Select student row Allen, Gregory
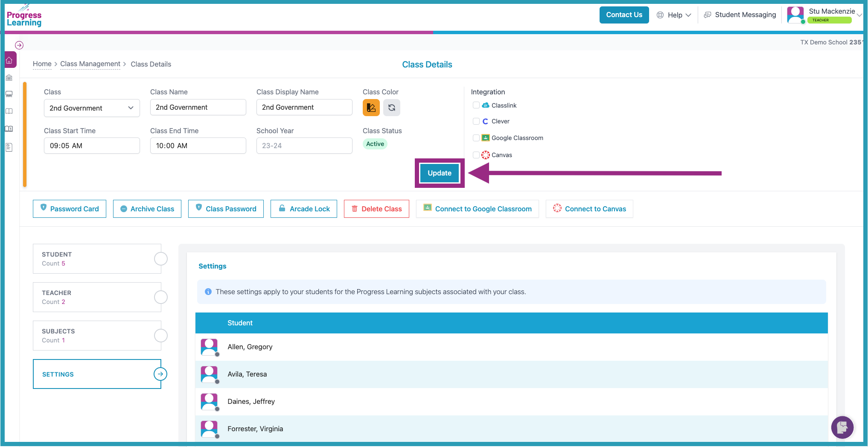Viewport: 868px width, 447px height. pos(512,347)
